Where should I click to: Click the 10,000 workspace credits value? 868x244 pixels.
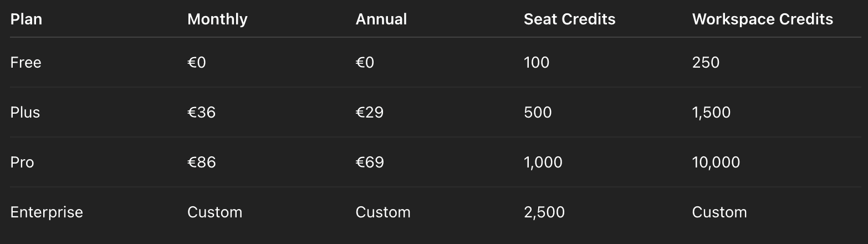point(716,162)
